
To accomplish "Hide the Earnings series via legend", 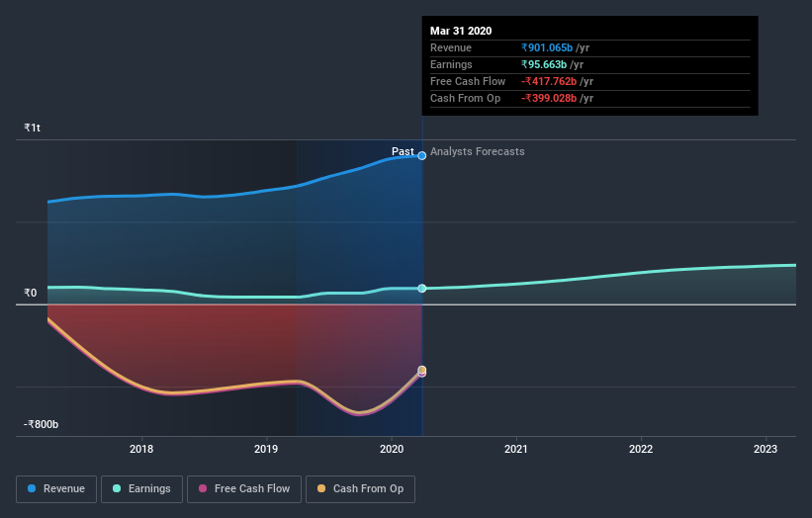I will (x=143, y=488).
